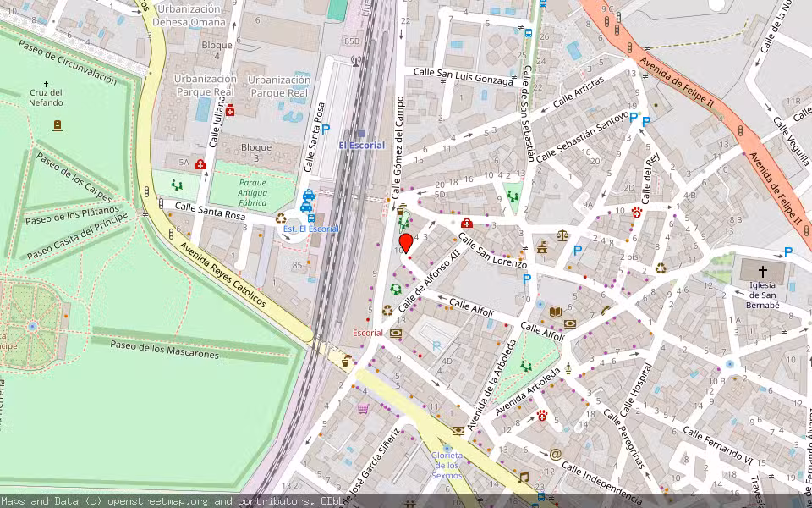Click the @ internet cafe icon
The width and height of the screenshot is (812, 508).
[x=555, y=454]
